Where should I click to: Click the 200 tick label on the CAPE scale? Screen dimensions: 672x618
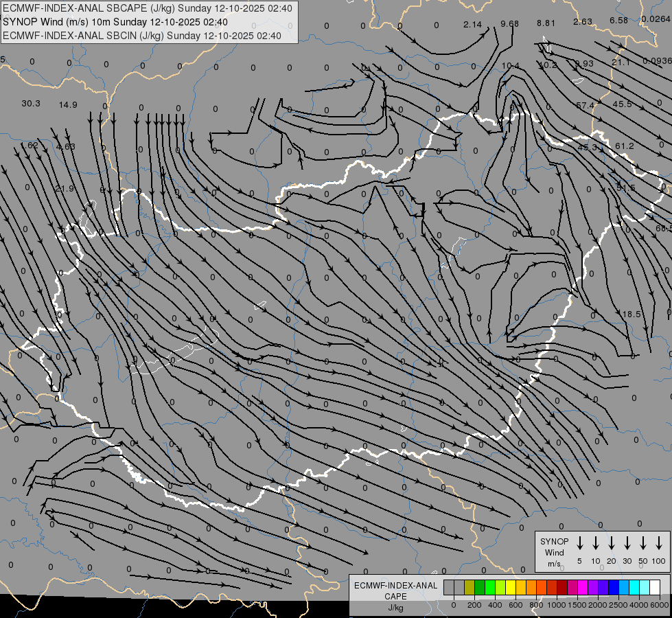pyautogui.click(x=474, y=605)
